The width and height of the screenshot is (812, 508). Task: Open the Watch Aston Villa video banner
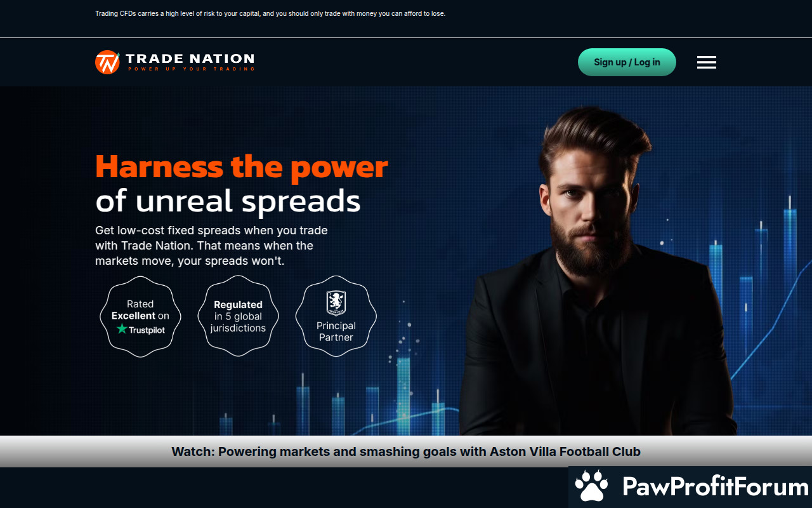coord(406,451)
